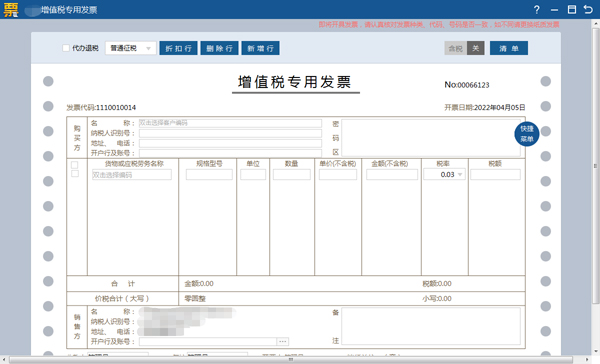Expand the 普通征税 tax type dropdown
Viewport: 600px width, 364px height.
click(x=131, y=48)
